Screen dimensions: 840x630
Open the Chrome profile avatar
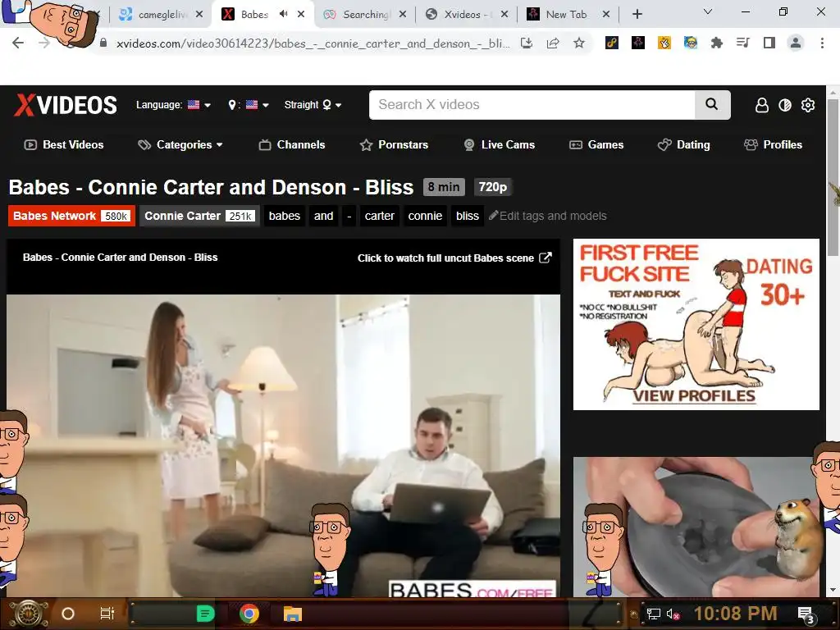click(x=796, y=43)
